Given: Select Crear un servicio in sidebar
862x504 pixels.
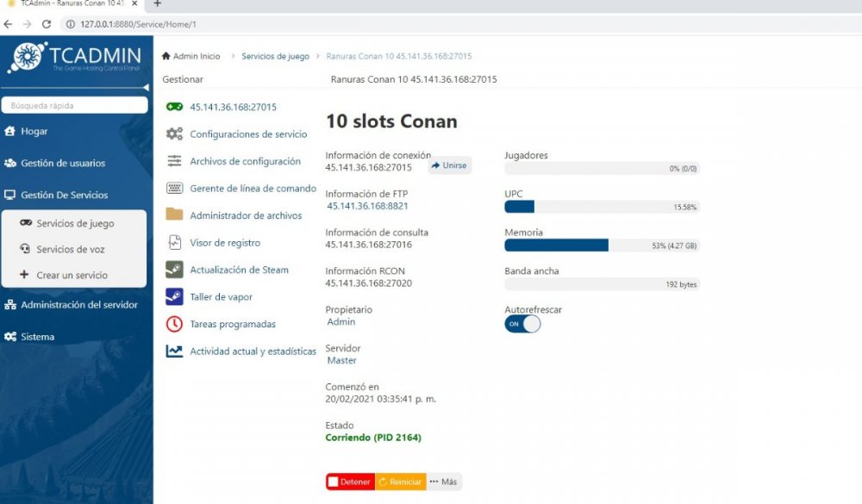Looking at the screenshot, I should pyautogui.click(x=72, y=275).
